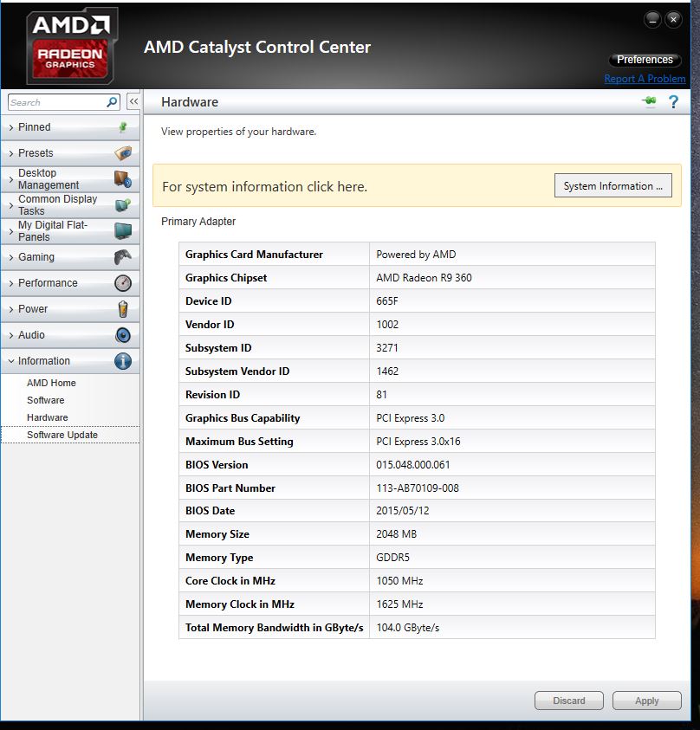
Task: Open the Software page under Information
Action: point(46,400)
